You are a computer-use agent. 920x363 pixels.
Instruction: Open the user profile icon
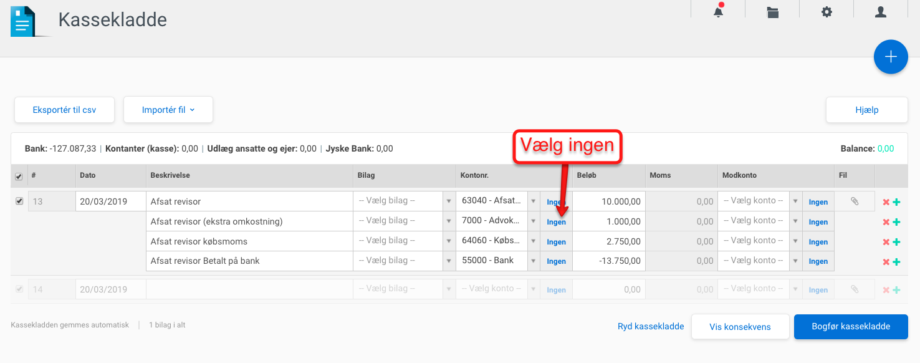(881, 12)
